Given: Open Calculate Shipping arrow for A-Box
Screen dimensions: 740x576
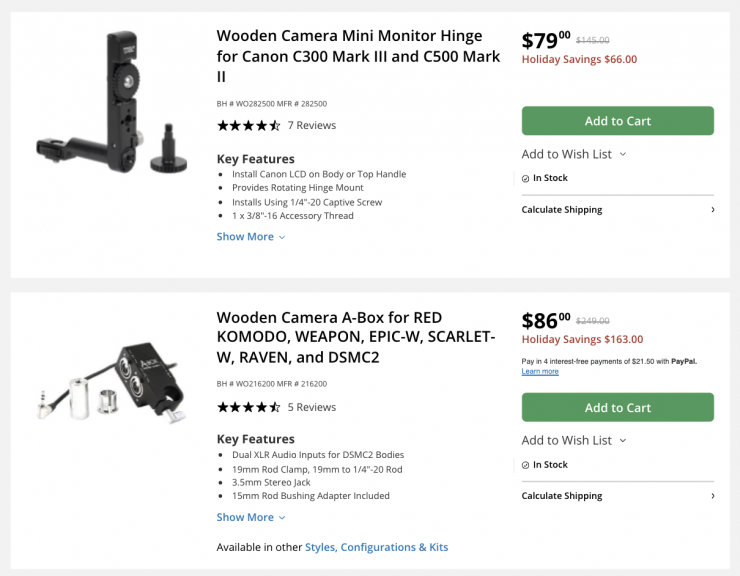Looking at the screenshot, I should coord(712,496).
